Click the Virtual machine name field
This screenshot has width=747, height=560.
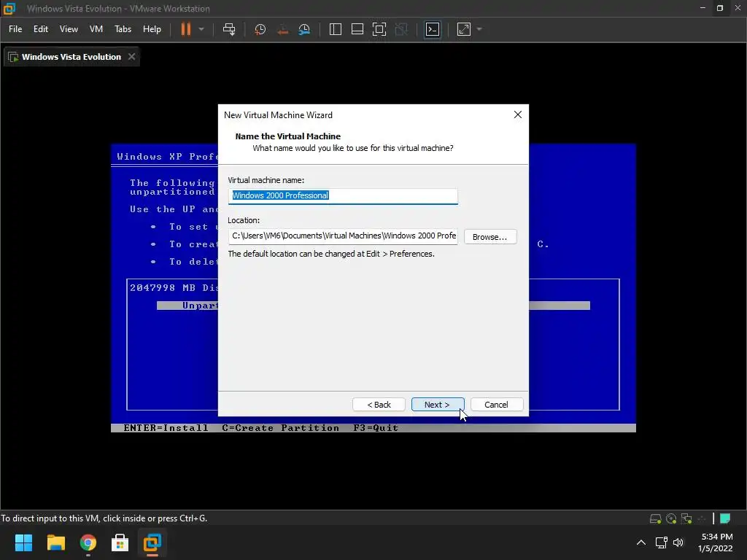point(343,195)
